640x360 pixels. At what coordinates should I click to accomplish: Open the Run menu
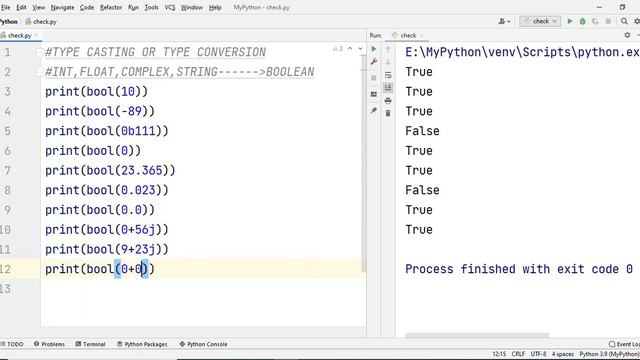(133, 7)
